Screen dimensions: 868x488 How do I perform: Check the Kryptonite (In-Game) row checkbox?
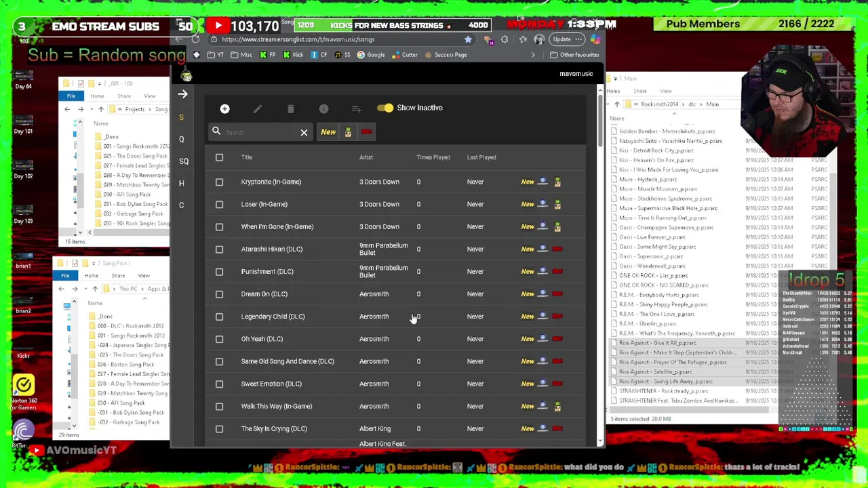pyautogui.click(x=219, y=182)
